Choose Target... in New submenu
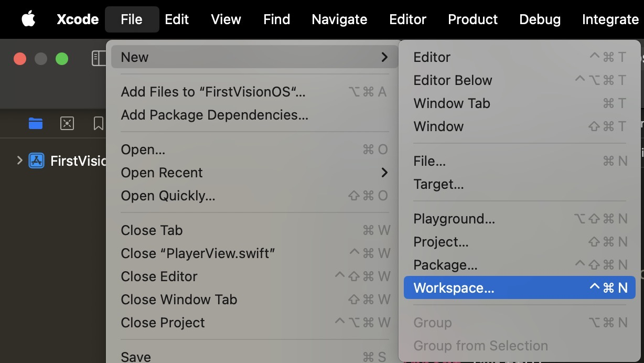Image resolution: width=644 pixels, height=363 pixels. [520, 184]
